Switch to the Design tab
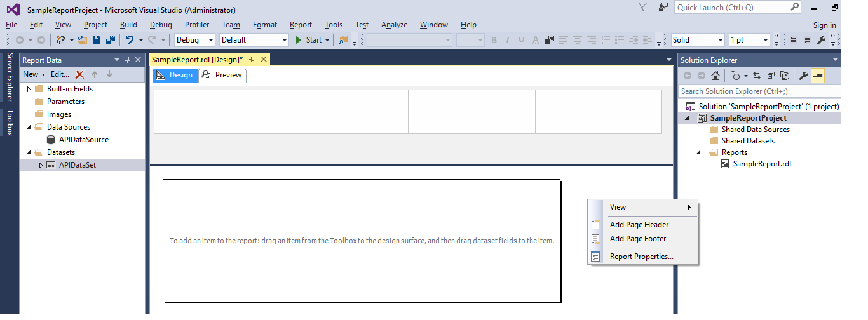 pyautogui.click(x=175, y=75)
